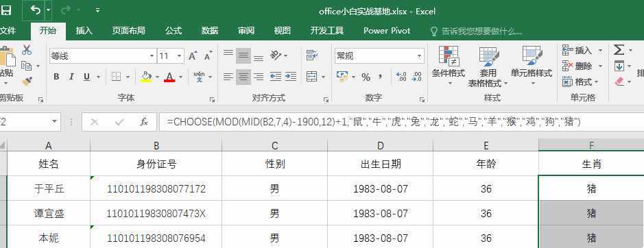This screenshot has width=644, height=248.
Task: Align cell text to the right
Action: 259,77
